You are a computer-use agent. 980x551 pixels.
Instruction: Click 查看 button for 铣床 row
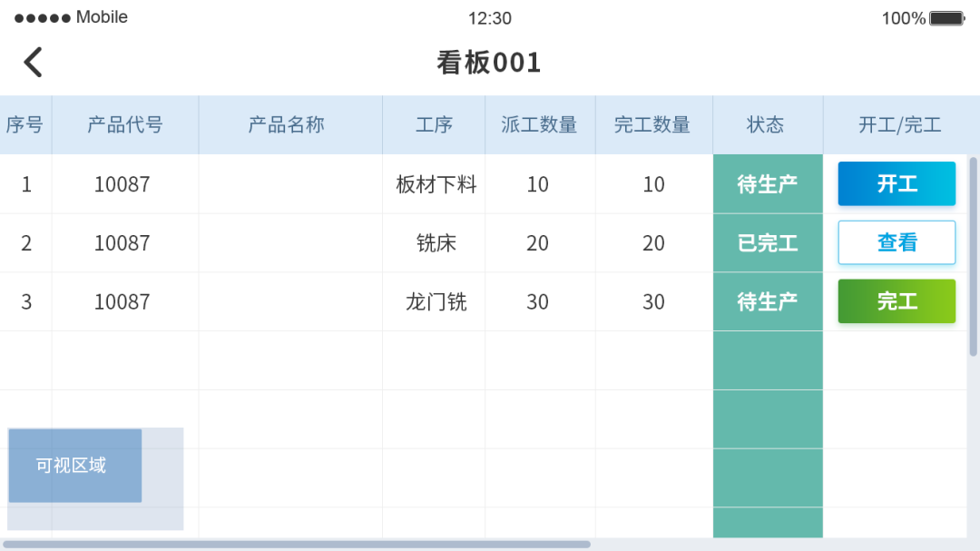897,242
